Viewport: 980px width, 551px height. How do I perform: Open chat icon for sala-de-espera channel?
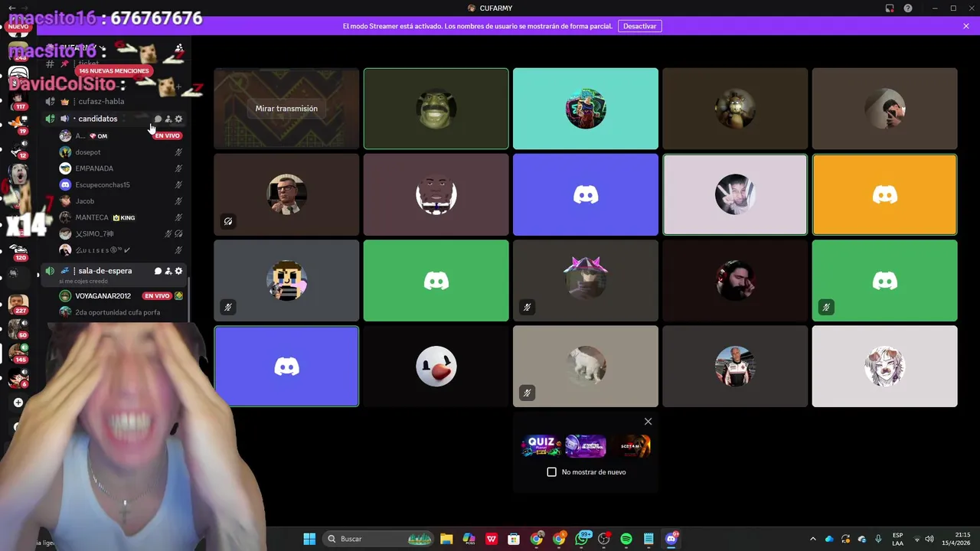tap(158, 271)
